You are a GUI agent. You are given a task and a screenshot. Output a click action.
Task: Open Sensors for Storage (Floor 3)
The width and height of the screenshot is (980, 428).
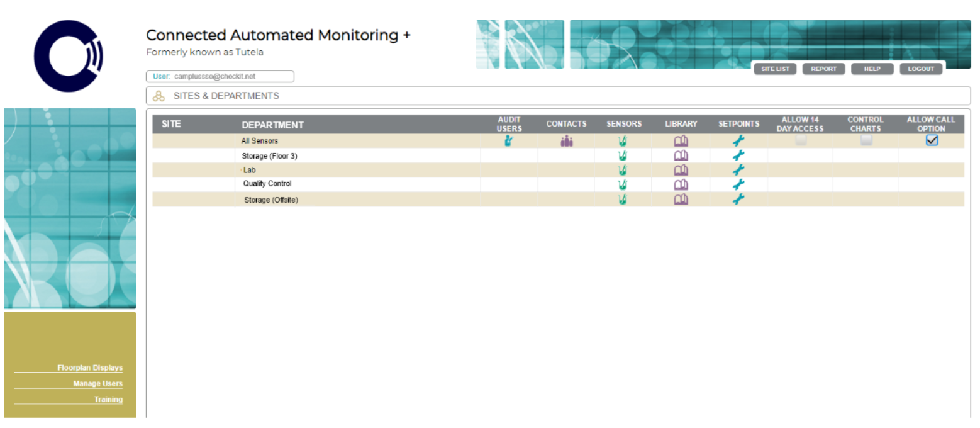coord(622,155)
